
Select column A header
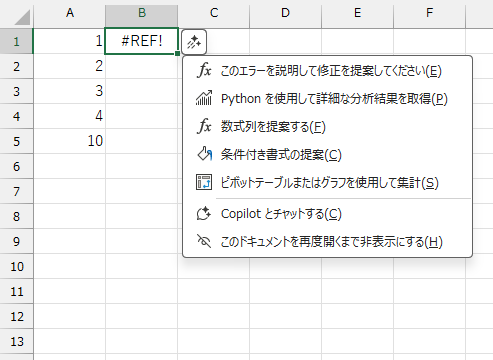click(x=69, y=13)
